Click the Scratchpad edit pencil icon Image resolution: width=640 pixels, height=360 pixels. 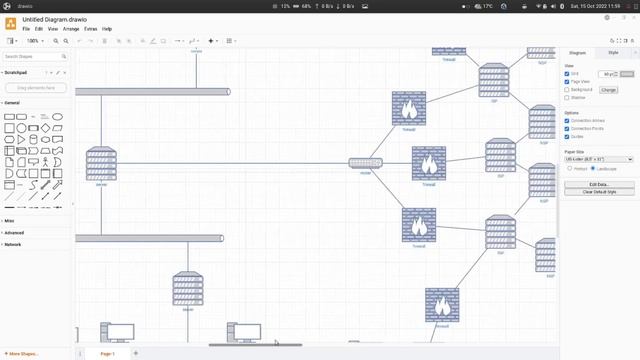[x=58, y=73]
